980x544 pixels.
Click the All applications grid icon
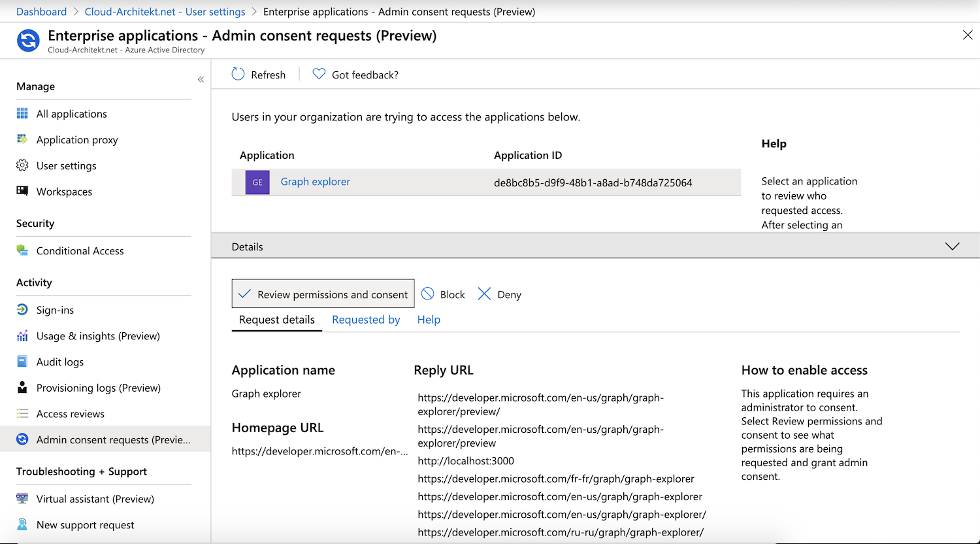(22, 113)
